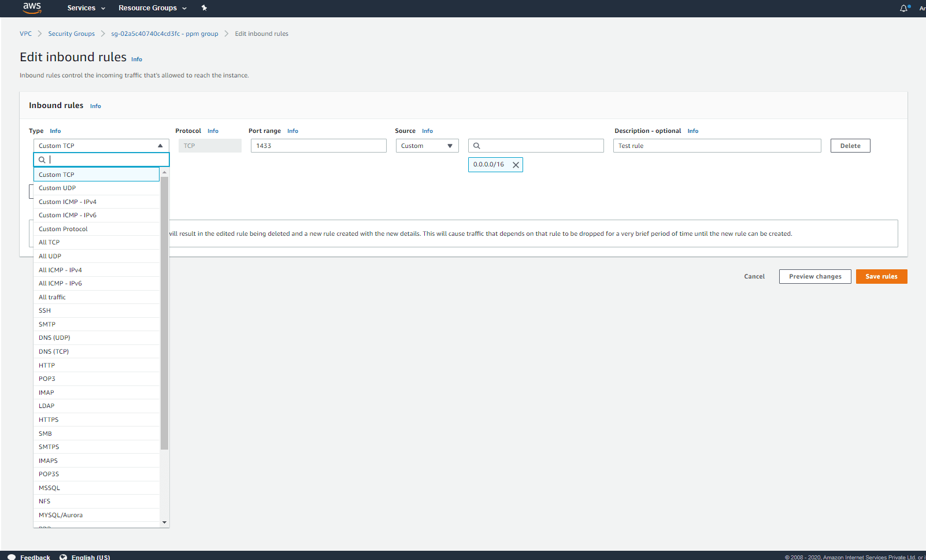The height and width of the screenshot is (560, 926).
Task: Click the Cancel link
Action: (x=754, y=276)
